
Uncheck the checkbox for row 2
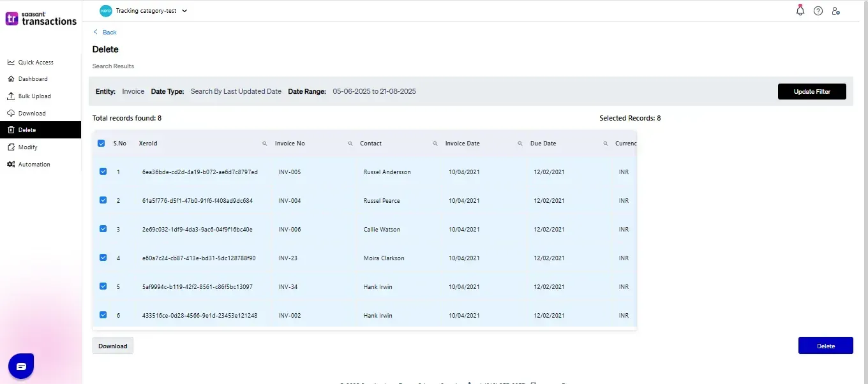tap(103, 200)
